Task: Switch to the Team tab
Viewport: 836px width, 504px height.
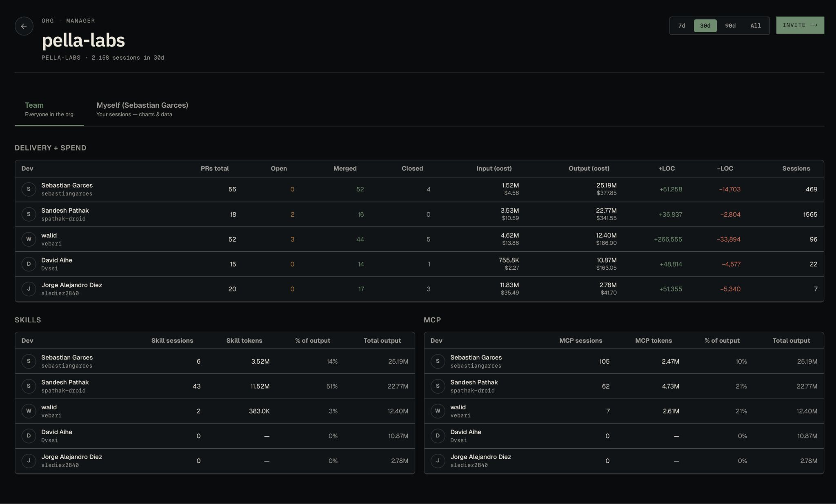Action: [49, 109]
